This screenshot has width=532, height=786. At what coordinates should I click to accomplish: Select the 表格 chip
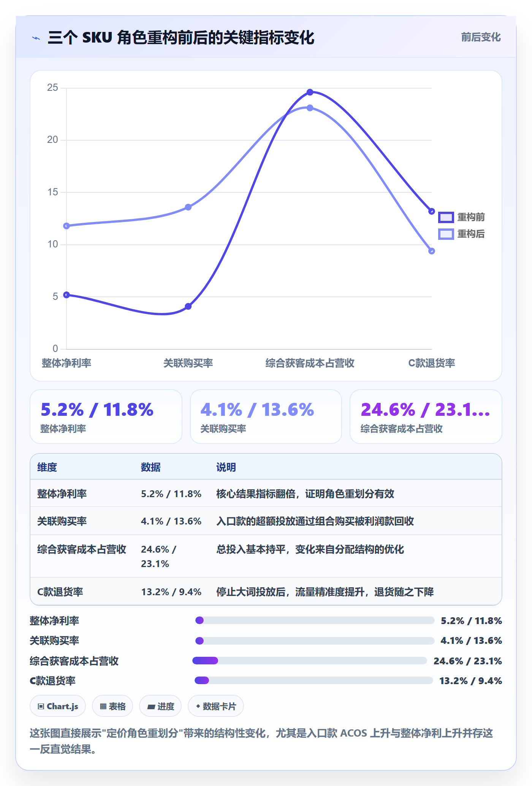pyautogui.click(x=112, y=706)
